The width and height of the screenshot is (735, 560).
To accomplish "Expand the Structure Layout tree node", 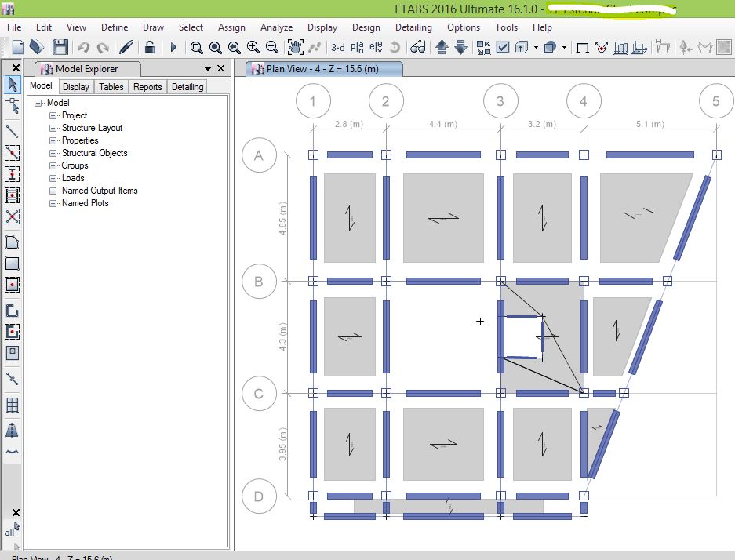I will pyautogui.click(x=53, y=128).
